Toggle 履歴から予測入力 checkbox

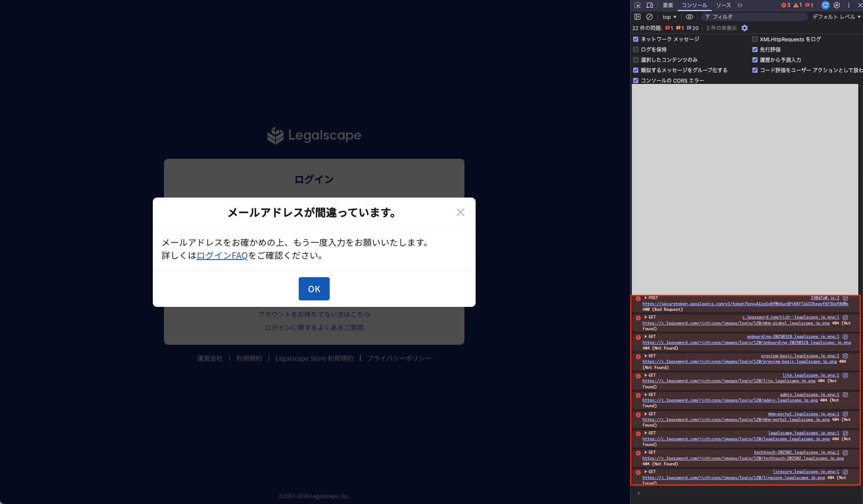[x=755, y=60]
